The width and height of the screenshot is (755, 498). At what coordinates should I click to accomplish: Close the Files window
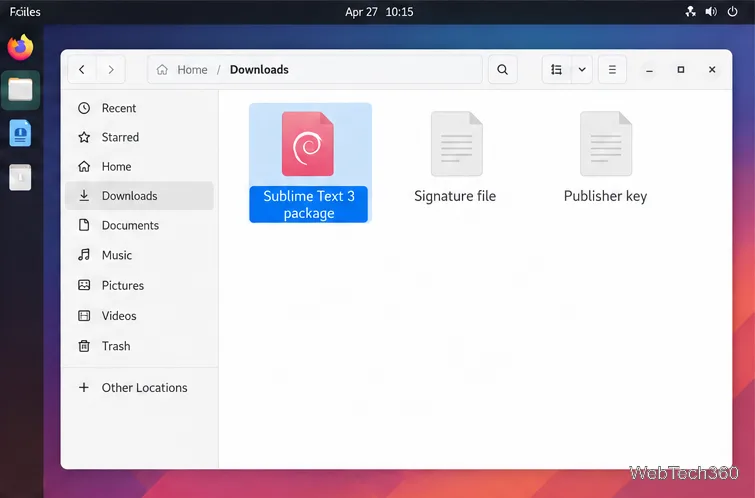click(712, 70)
